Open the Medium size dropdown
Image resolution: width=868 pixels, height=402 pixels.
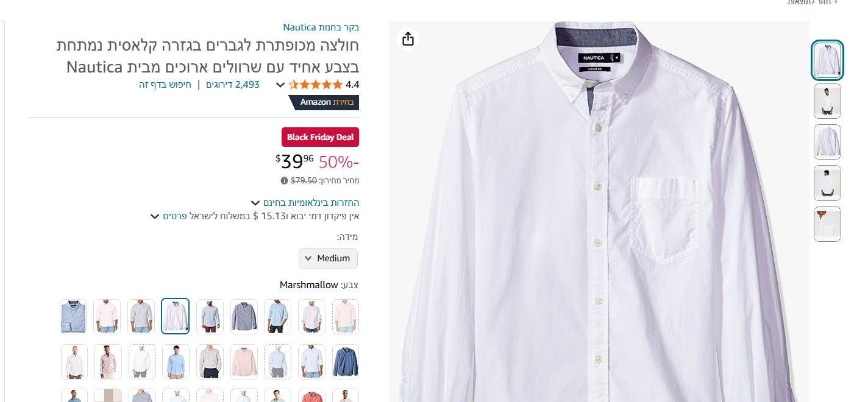[x=328, y=258]
